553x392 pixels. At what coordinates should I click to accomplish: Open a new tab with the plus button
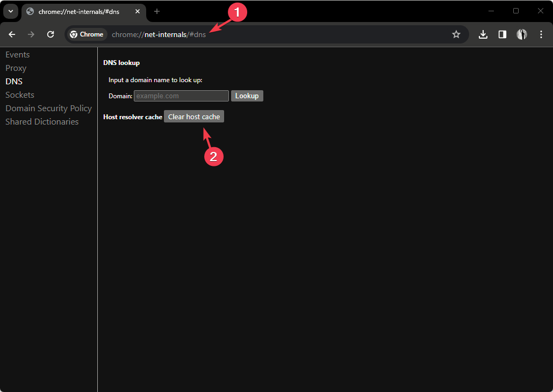point(156,11)
